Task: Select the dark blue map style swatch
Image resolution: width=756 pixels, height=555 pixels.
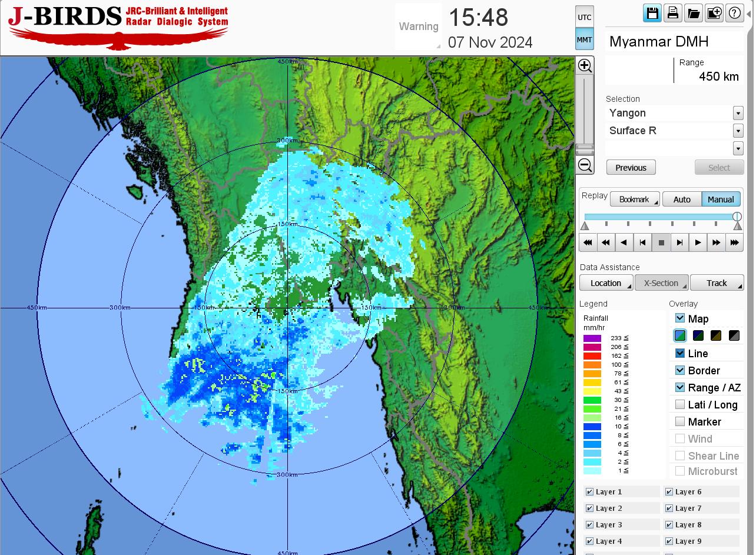Action: 698,336
